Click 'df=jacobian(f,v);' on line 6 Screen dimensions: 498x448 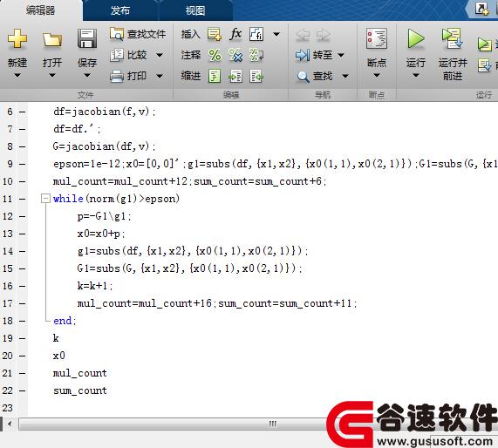(105, 112)
